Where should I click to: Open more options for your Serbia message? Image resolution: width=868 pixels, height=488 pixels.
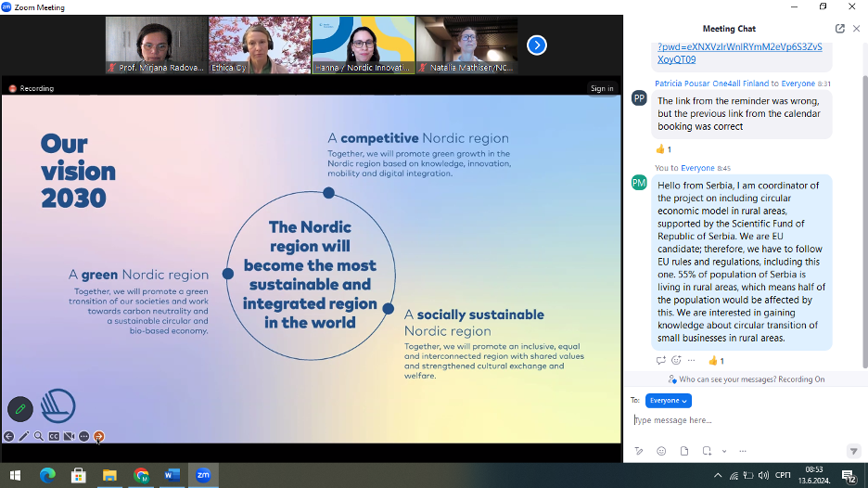(691, 361)
